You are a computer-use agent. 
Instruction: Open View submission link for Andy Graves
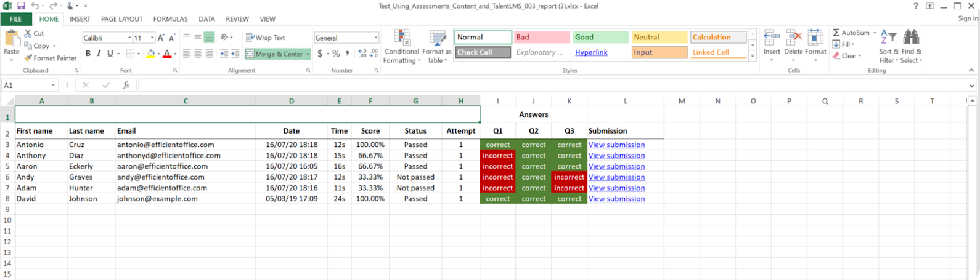point(616,177)
